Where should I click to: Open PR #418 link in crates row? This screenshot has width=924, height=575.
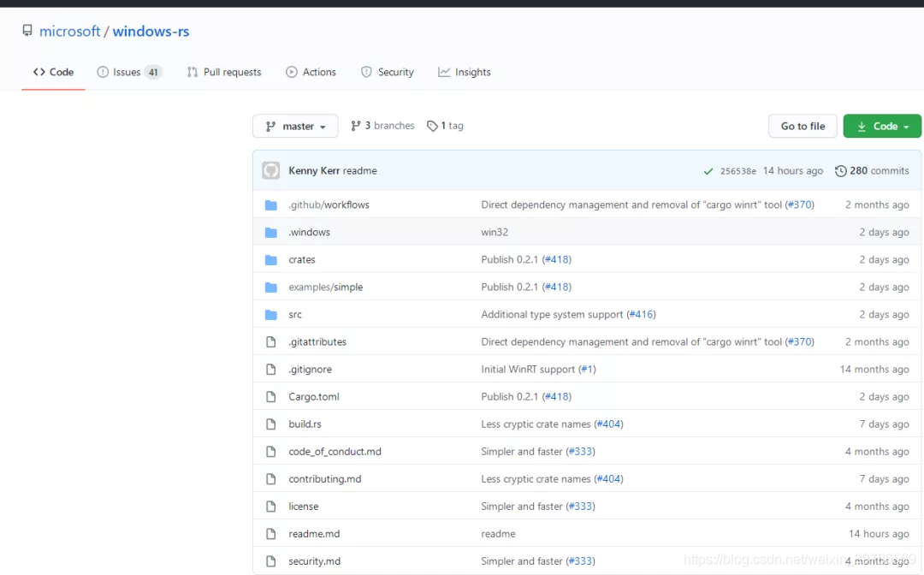coord(557,259)
